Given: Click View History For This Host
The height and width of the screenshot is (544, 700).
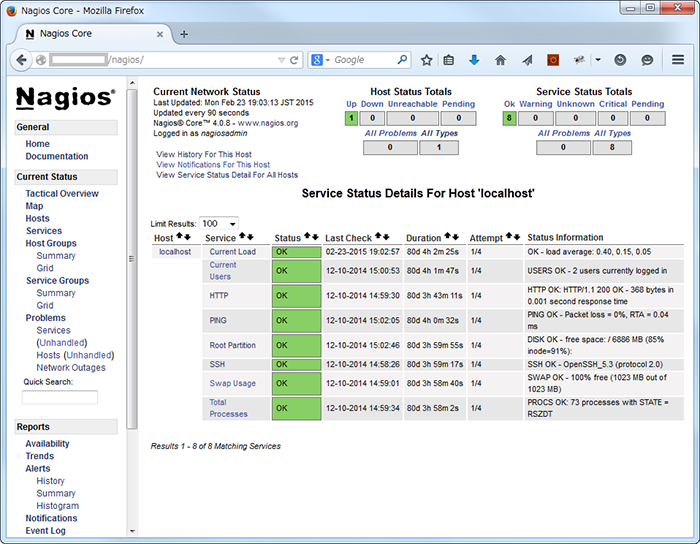Looking at the screenshot, I should point(204,155).
